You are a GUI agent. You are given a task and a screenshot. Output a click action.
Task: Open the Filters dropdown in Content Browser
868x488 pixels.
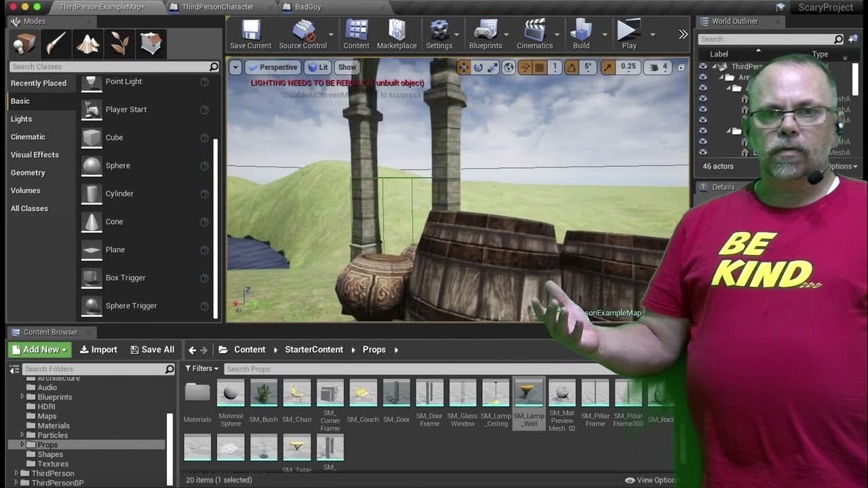pyautogui.click(x=202, y=369)
